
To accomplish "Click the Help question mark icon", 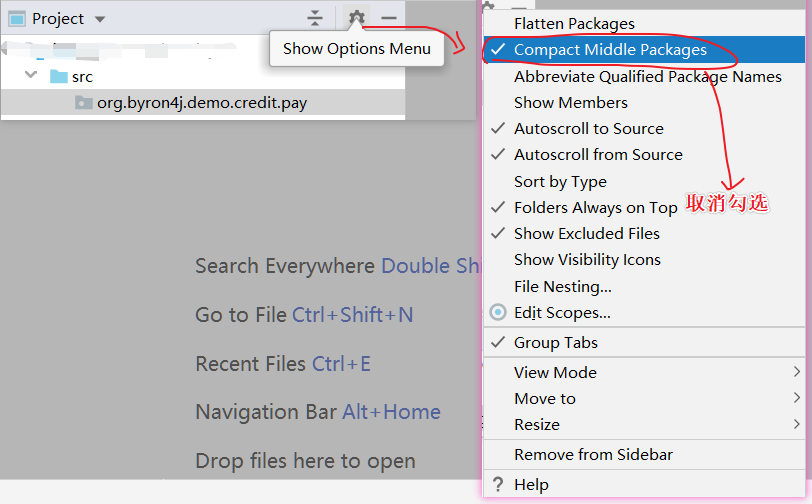I will 498,484.
